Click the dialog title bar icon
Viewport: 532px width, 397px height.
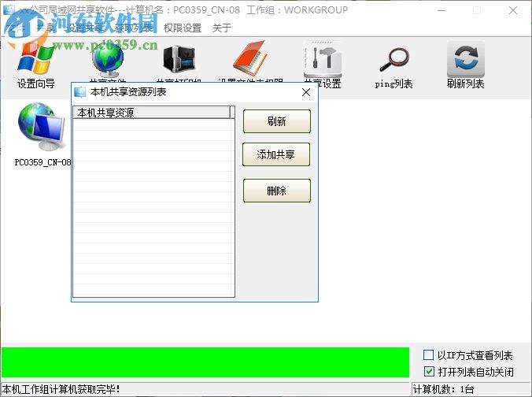click(80, 92)
